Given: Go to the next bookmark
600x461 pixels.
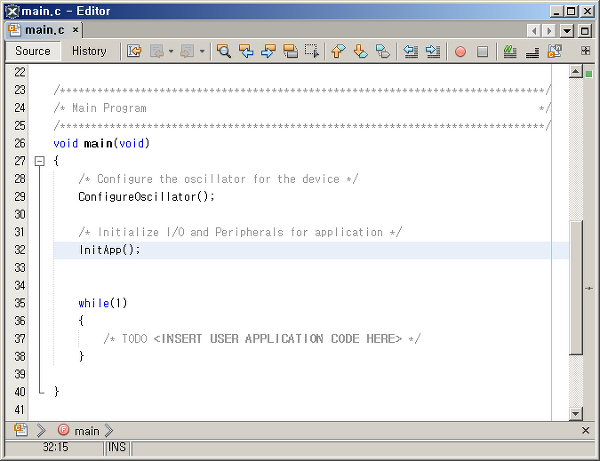Looking at the screenshot, I should pyautogui.click(x=360, y=51).
